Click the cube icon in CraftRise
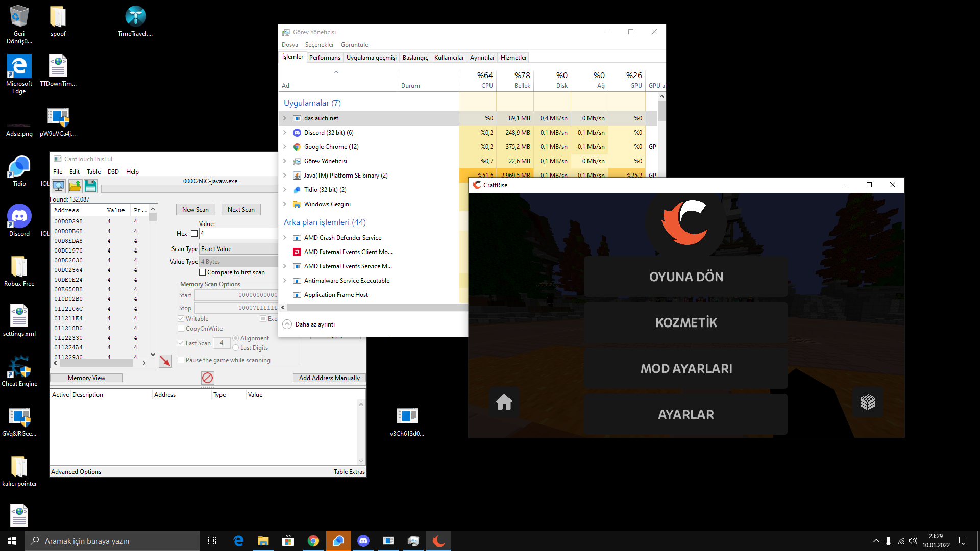 point(868,402)
